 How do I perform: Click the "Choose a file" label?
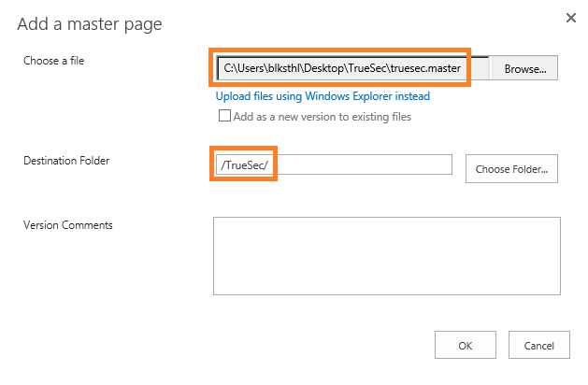(54, 61)
